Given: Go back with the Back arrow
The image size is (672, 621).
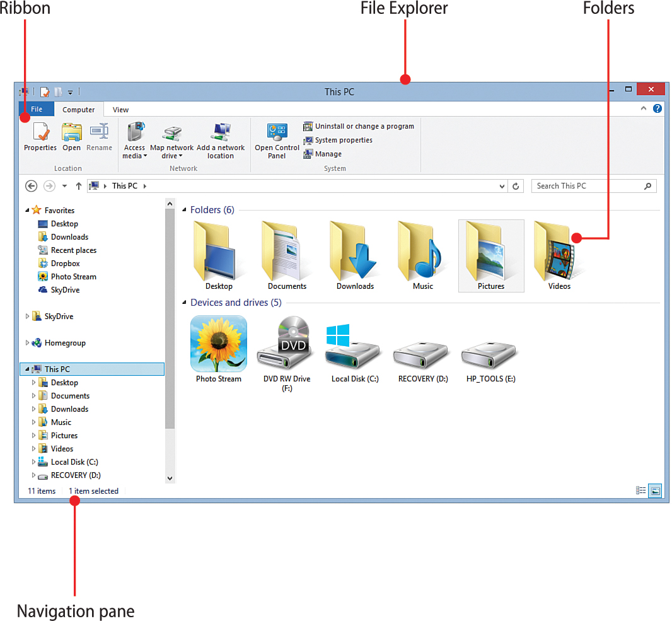Looking at the screenshot, I should [x=32, y=186].
